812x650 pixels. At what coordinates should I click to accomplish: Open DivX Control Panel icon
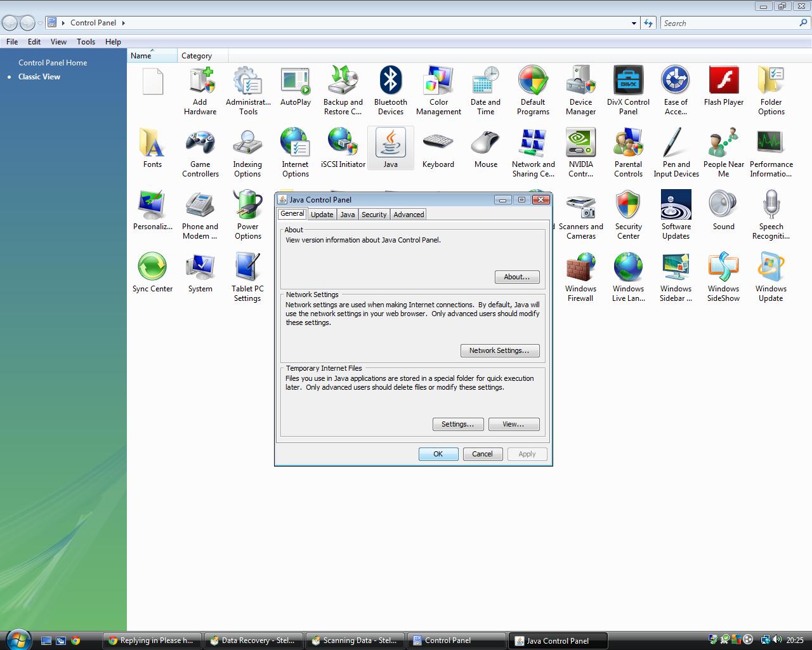[628, 91]
